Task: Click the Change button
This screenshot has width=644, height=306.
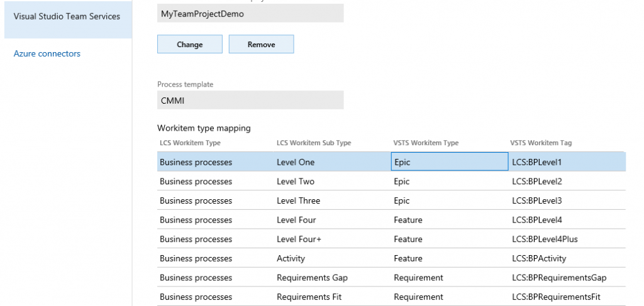Action: point(189,45)
